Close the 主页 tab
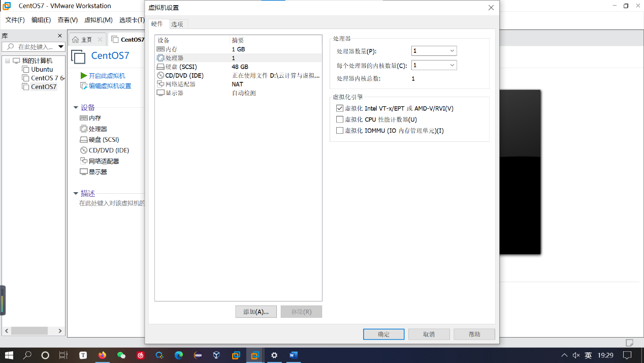The image size is (644, 363). coord(100,40)
